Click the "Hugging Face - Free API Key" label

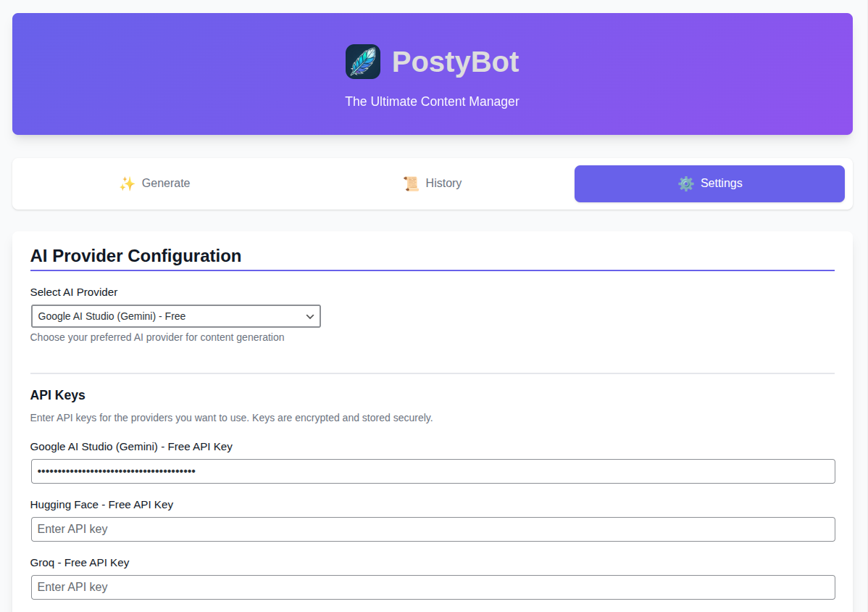tap(101, 505)
